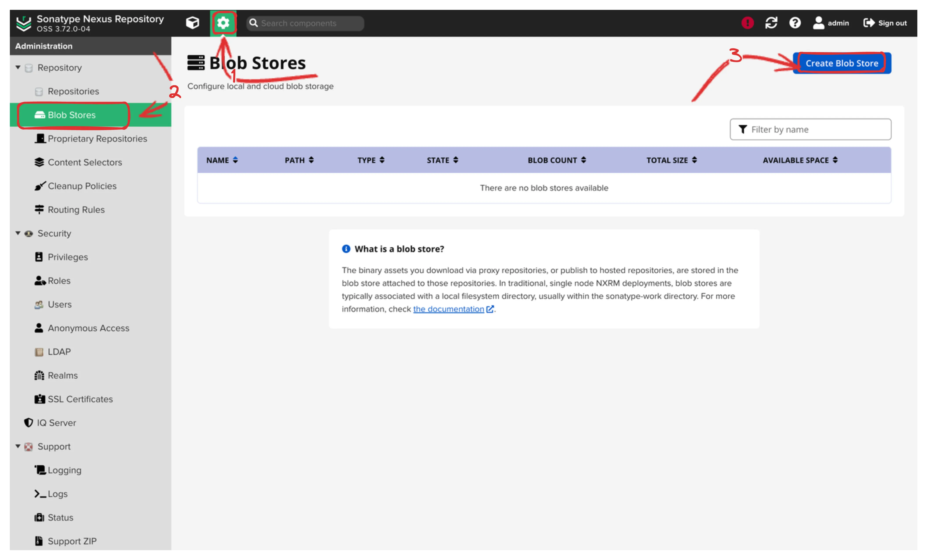Sort table by TOTAL SIZE column
The image size is (927, 560).
(x=671, y=160)
